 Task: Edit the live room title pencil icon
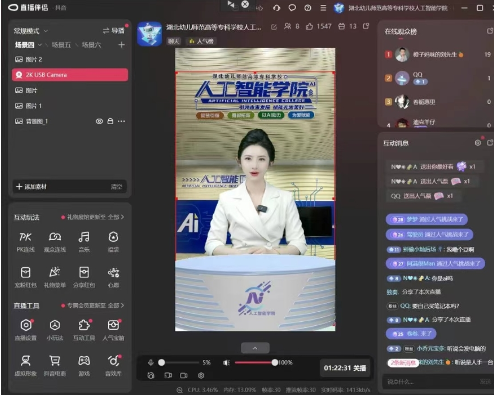[x=274, y=27]
